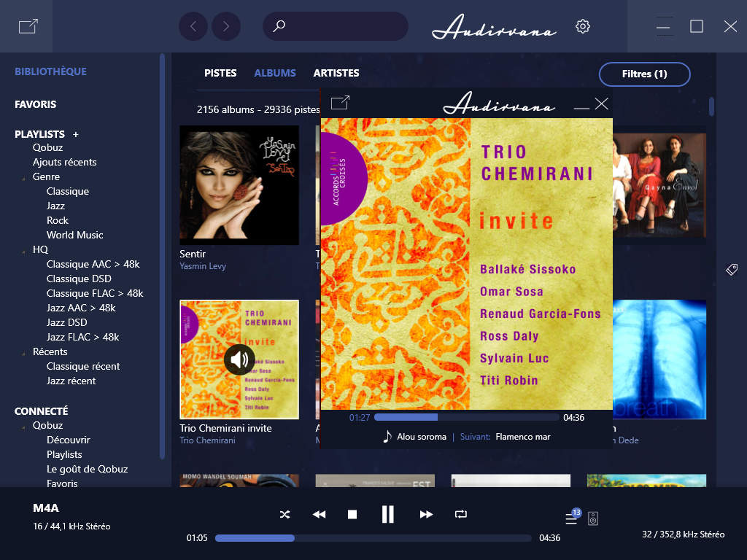The image size is (747, 560).
Task: Open the settings gear
Action: (x=583, y=26)
